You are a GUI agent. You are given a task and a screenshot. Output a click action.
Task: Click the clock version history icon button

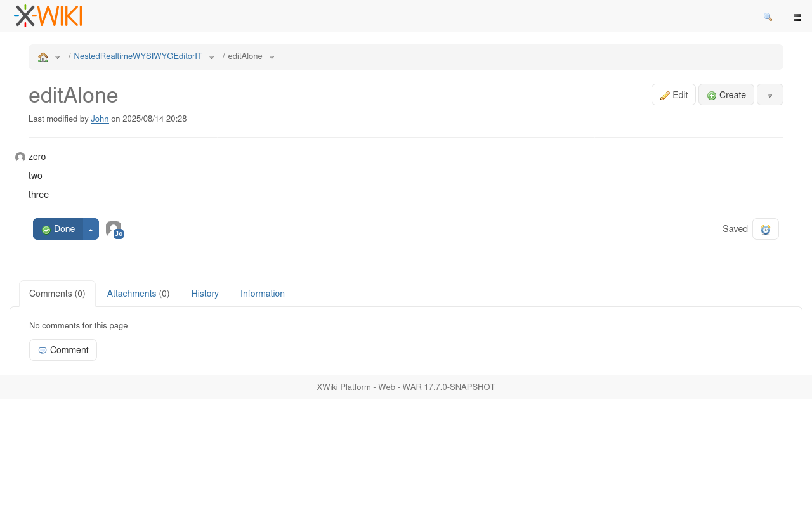click(766, 229)
